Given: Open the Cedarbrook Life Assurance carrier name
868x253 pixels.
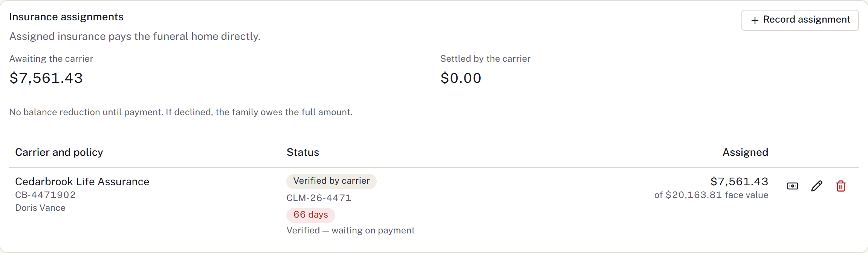Looking at the screenshot, I should [82, 181].
